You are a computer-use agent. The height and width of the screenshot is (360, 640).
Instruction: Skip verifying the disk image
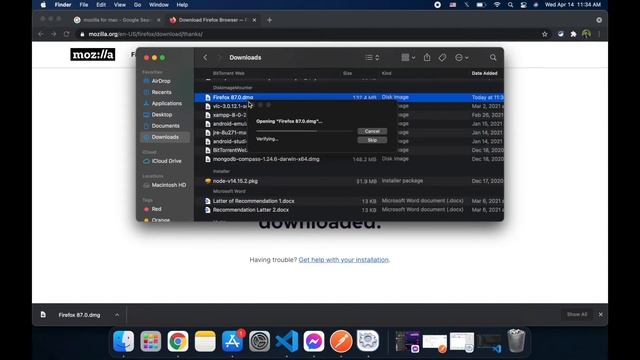point(372,140)
